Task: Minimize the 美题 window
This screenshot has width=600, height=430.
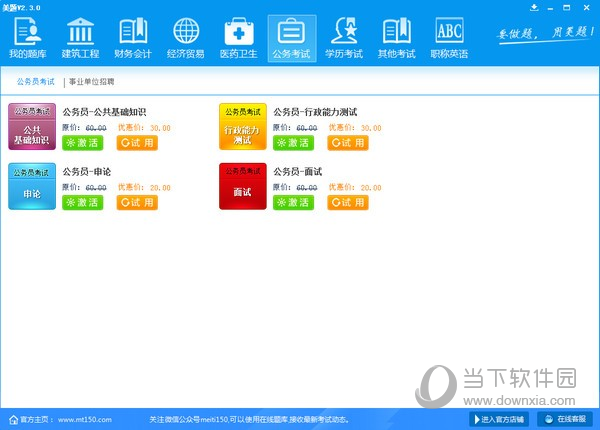Action: point(550,8)
